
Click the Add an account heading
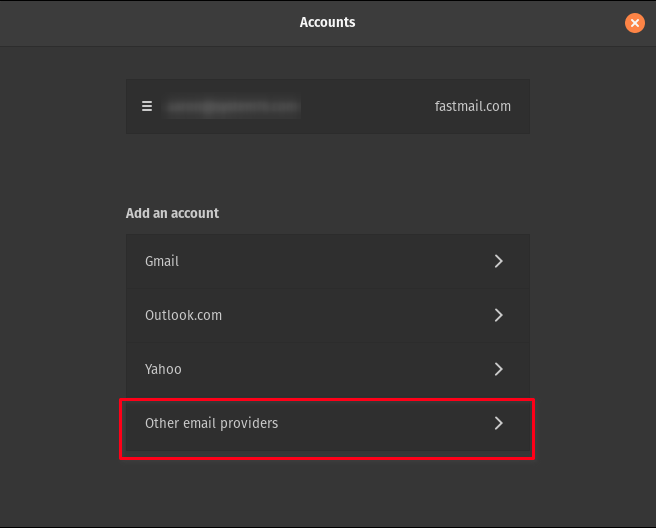click(172, 213)
